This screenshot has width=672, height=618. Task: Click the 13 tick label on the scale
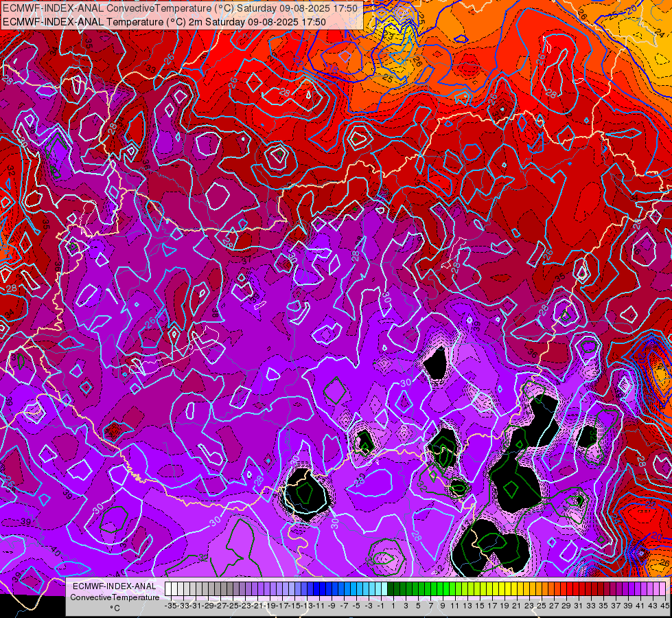click(x=467, y=606)
